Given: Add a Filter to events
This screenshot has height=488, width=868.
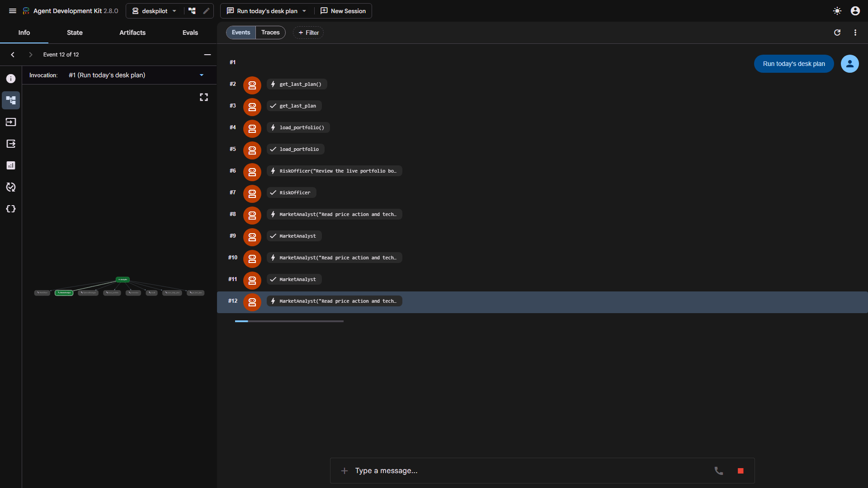Looking at the screenshot, I should [309, 33].
